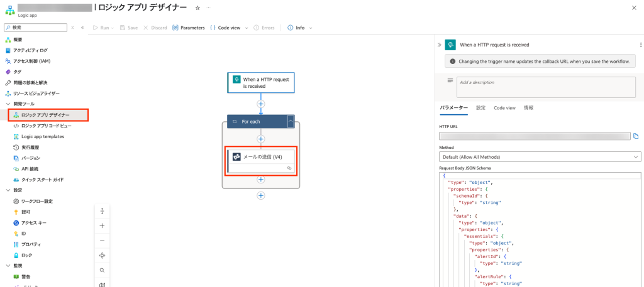Viewport: 644px width, 287px height.
Task: Click canvas fit view button
Action: tap(103, 256)
